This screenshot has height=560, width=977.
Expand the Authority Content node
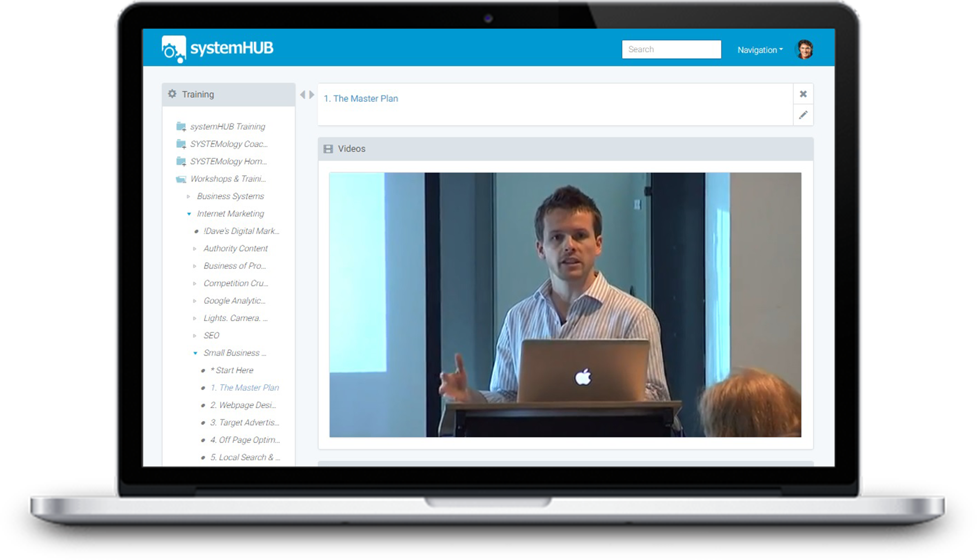coord(195,249)
